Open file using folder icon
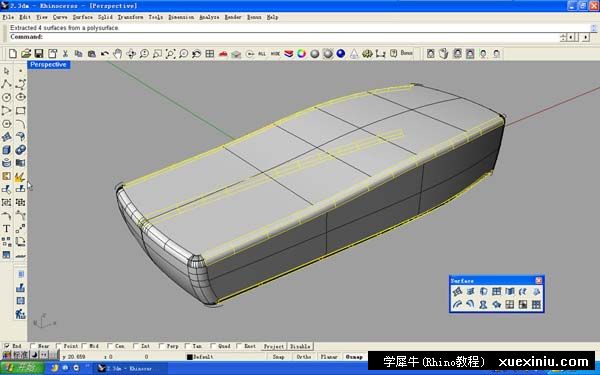Viewport: 600px width, 375px height. (x=26, y=54)
